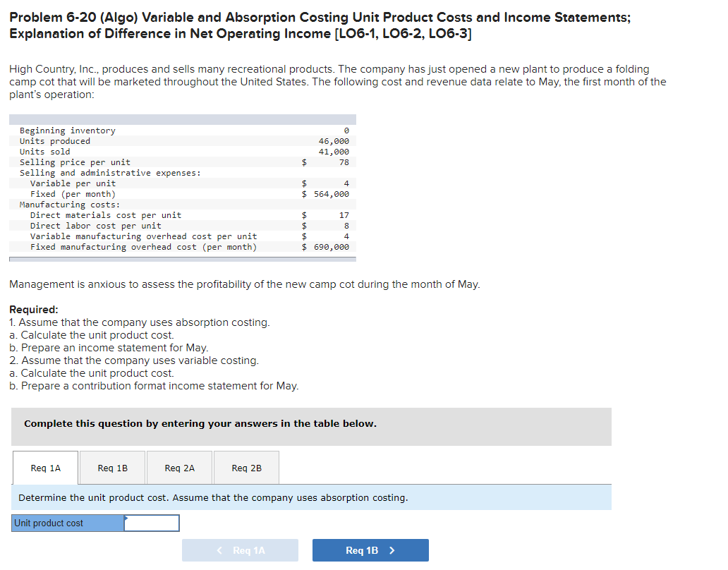Image resolution: width=728 pixels, height=570 pixels.
Task: Click the forward arrow on Req 1B button
Action: (x=393, y=550)
